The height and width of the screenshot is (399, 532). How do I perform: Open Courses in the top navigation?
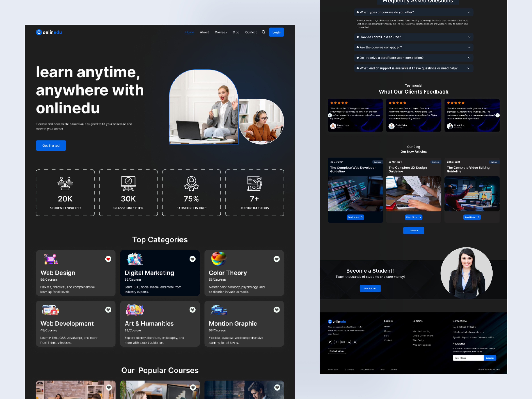tap(221, 32)
